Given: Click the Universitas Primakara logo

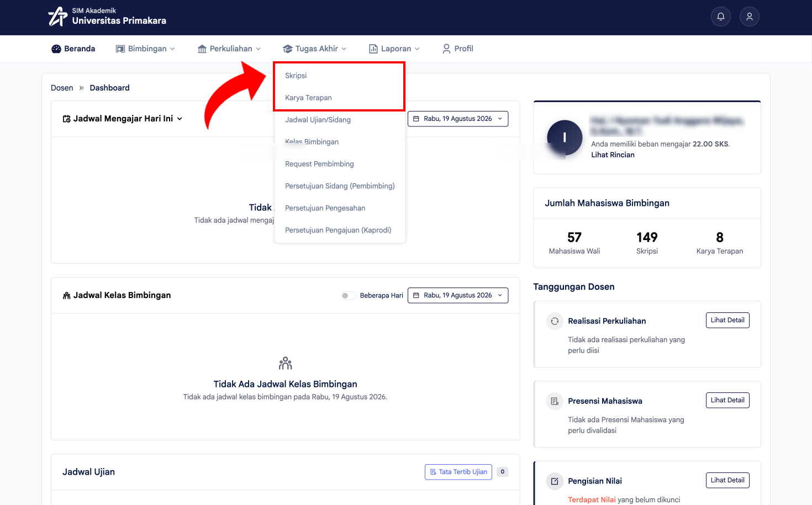Looking at the screenshot, I should coord(107,17).
